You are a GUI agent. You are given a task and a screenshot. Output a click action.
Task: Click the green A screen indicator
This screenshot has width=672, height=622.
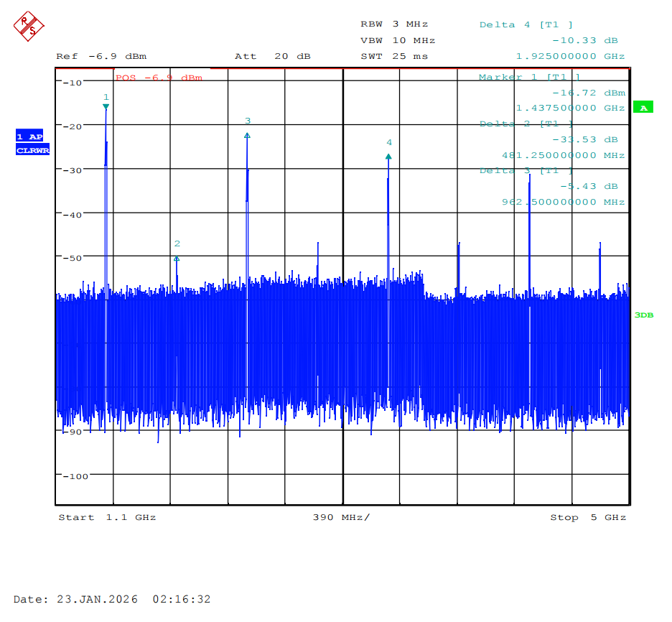click(x=643, y=108)
